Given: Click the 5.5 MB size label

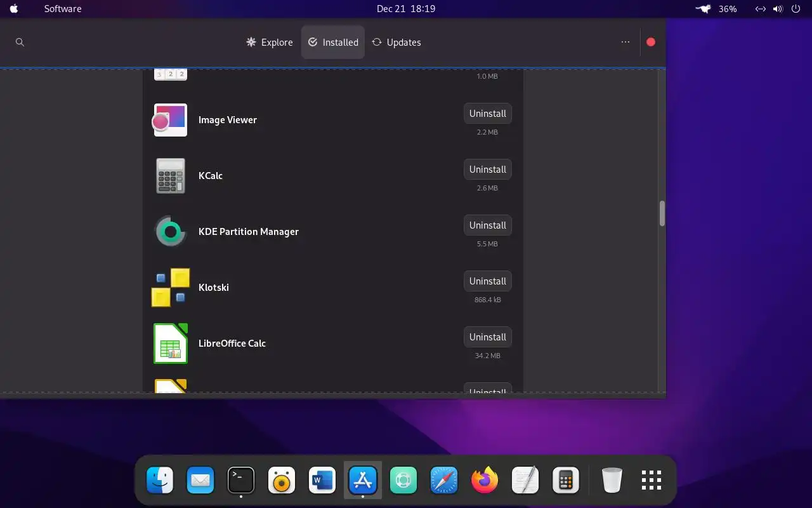Looking at the screenshot, I should (x=488, y=244).
